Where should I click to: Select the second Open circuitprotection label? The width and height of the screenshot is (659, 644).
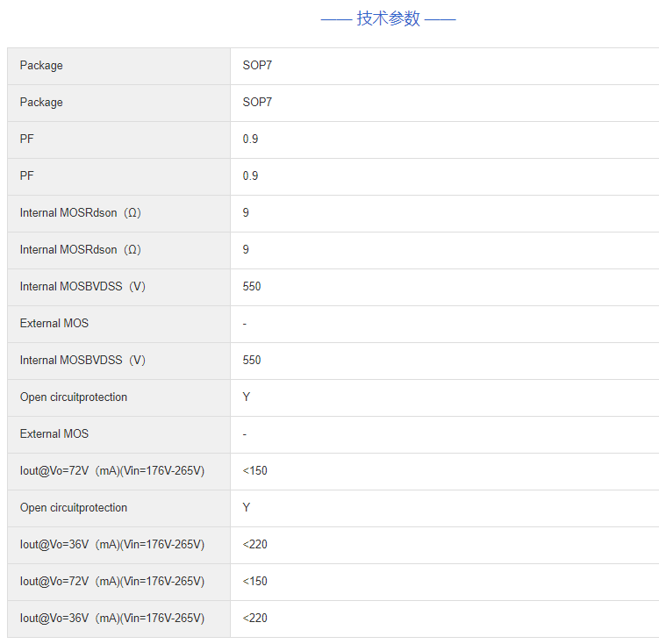point(74,508)
